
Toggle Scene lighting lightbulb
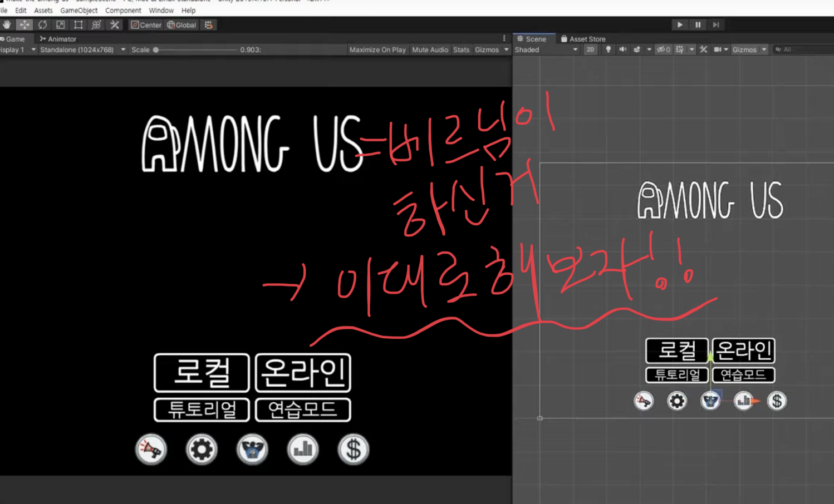click(608, 50)
